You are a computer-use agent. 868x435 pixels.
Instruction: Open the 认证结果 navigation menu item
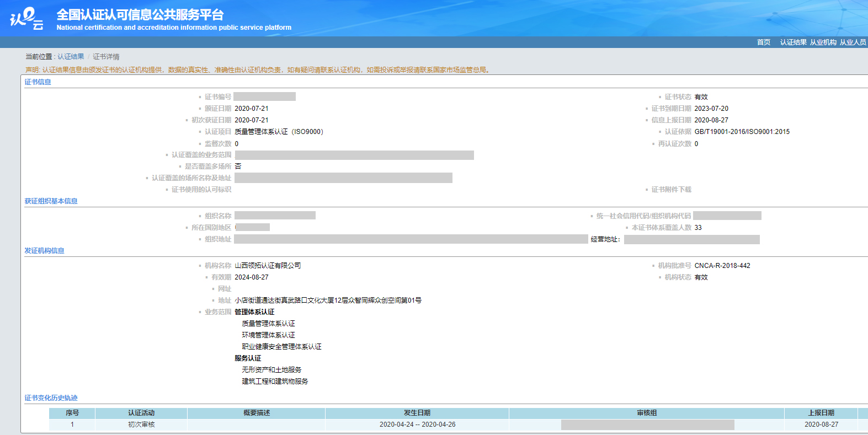[794, 42]
